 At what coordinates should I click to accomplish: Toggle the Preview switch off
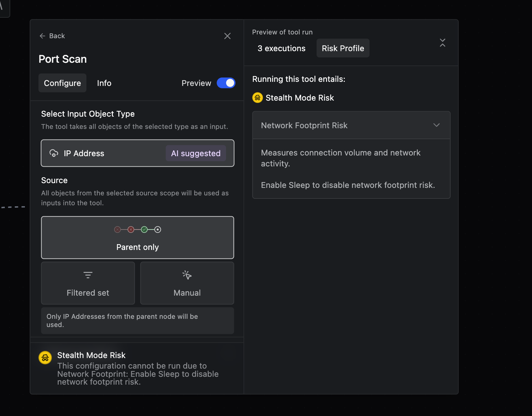tap(226, 83)
